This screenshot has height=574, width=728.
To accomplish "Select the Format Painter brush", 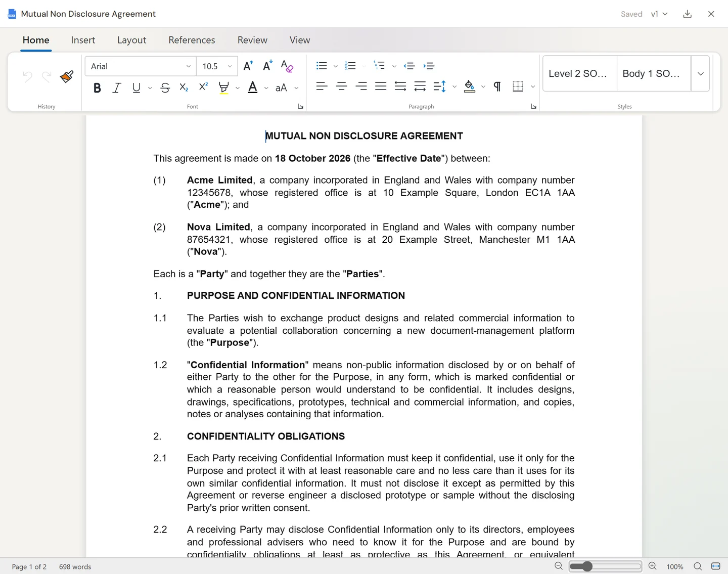I will pos(67,76).
